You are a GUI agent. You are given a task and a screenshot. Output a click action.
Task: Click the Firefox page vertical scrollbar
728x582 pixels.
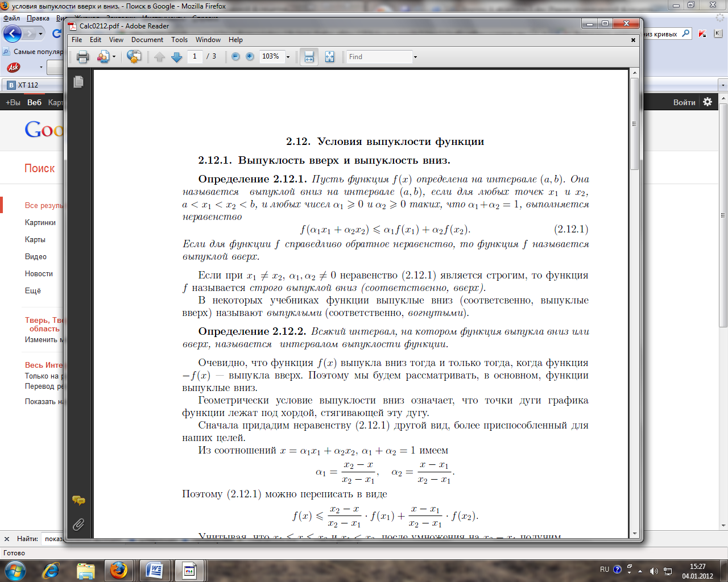pyautogui.click(x=723, y=216)
